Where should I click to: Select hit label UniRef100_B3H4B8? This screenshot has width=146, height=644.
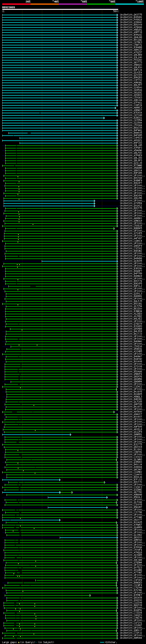(131, 47)
